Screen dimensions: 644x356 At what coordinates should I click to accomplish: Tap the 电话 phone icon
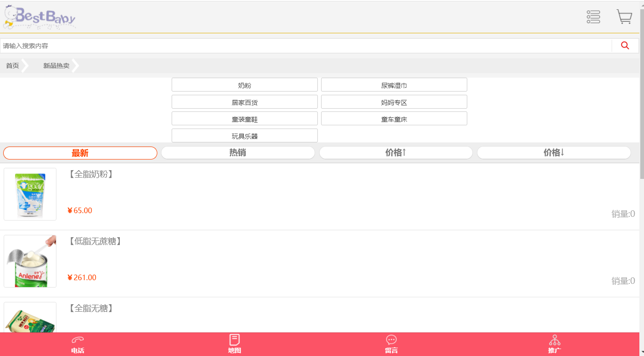coord(78,340)
